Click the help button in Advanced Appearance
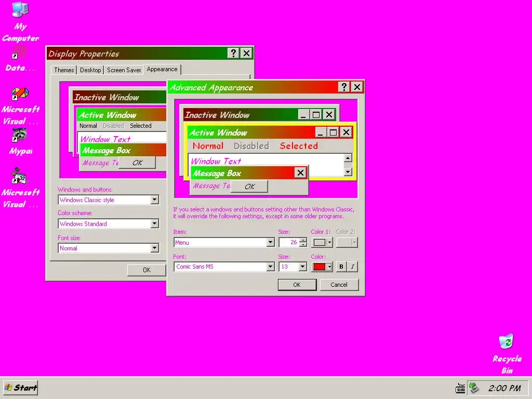 pos(344,87)
